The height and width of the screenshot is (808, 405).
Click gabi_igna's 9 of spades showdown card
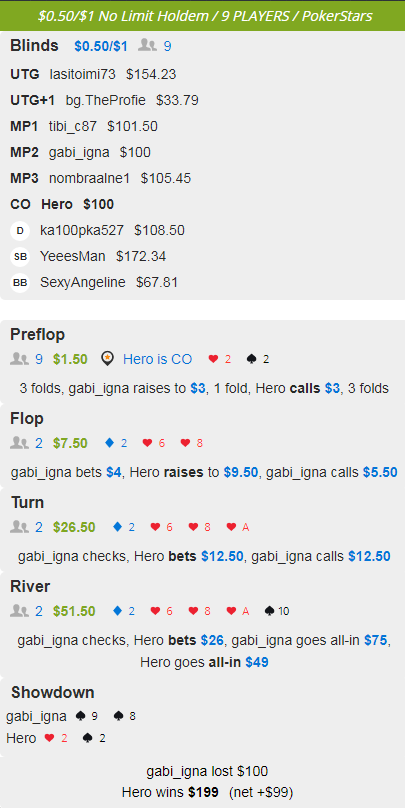(87, 716)
